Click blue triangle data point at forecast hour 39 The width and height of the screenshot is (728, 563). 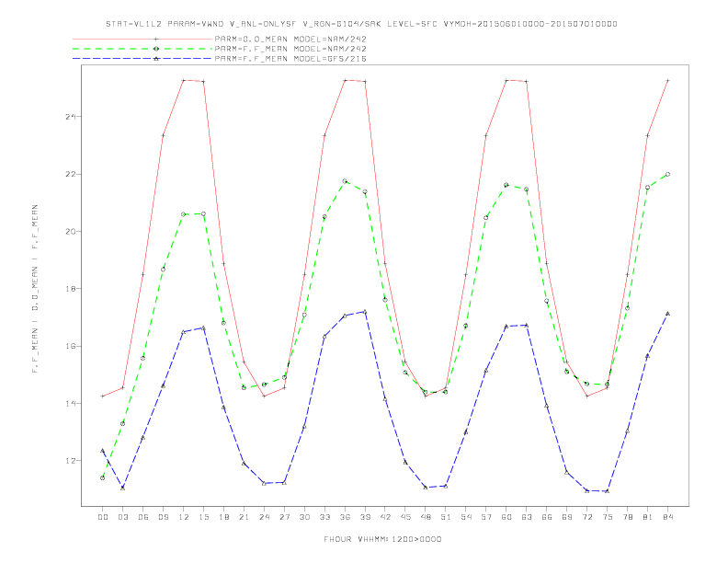pyautogui.click(x=365, y=312)
